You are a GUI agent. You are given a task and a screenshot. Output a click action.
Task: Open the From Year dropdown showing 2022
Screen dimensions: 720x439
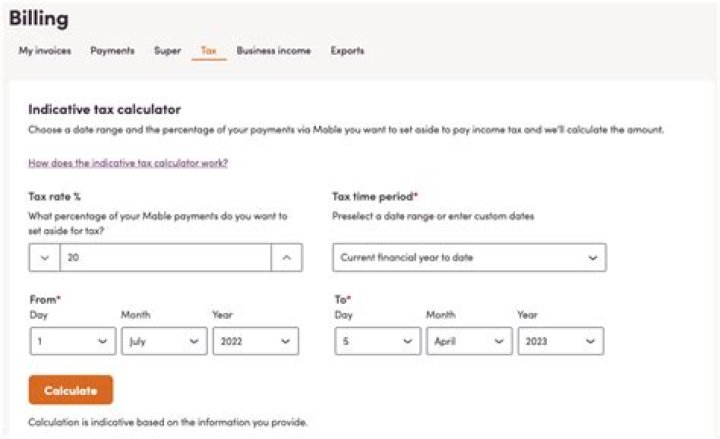click(255, 341)
